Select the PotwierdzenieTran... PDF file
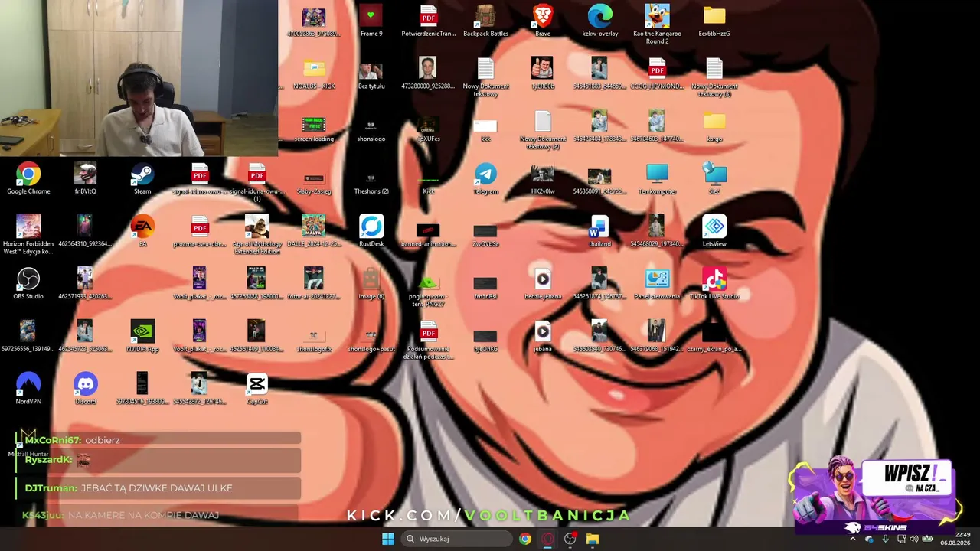The width and height of the screenshot is (980, 551). pyautogui.click(x=428, y=21)
